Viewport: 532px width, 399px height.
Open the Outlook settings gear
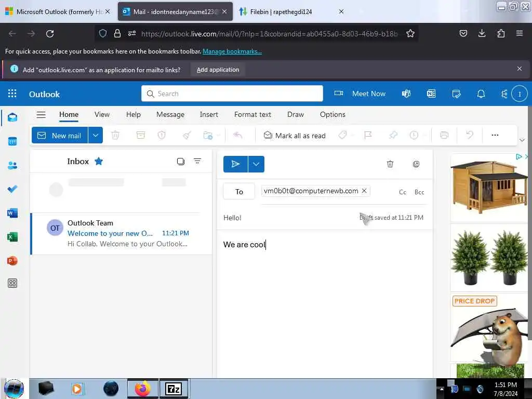coord(504,94)
